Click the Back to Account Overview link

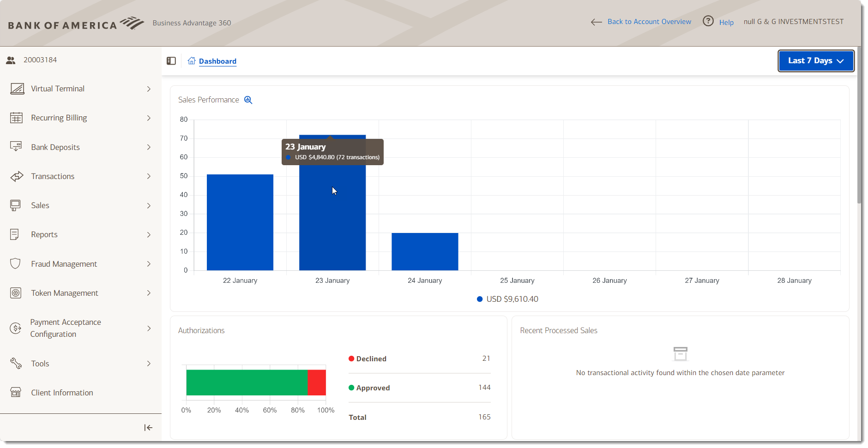coord(649,21)
